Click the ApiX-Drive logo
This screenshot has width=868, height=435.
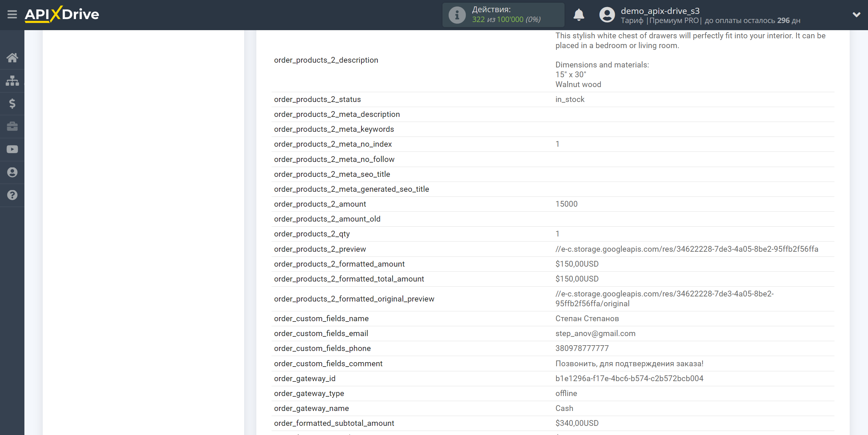(x=62, y=15)
